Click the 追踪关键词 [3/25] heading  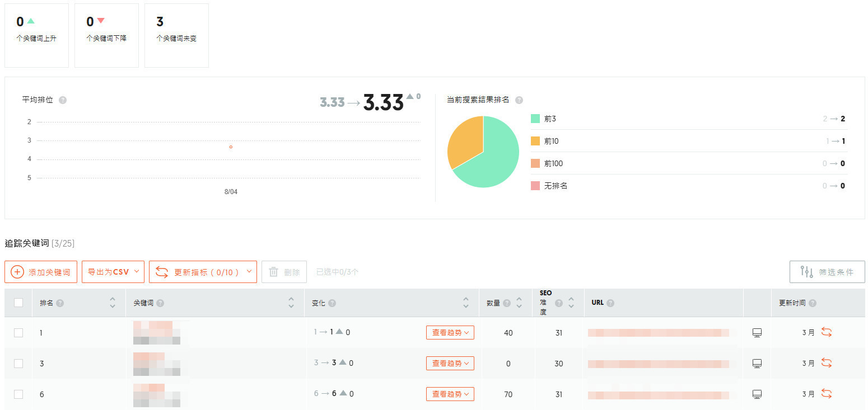click(x=40, y=243)
